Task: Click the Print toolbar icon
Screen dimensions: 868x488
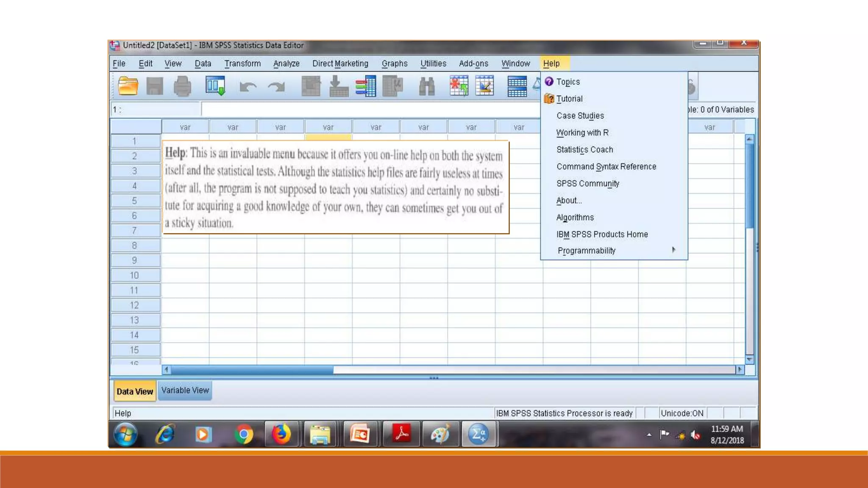Action: click(x=182, y=86)
